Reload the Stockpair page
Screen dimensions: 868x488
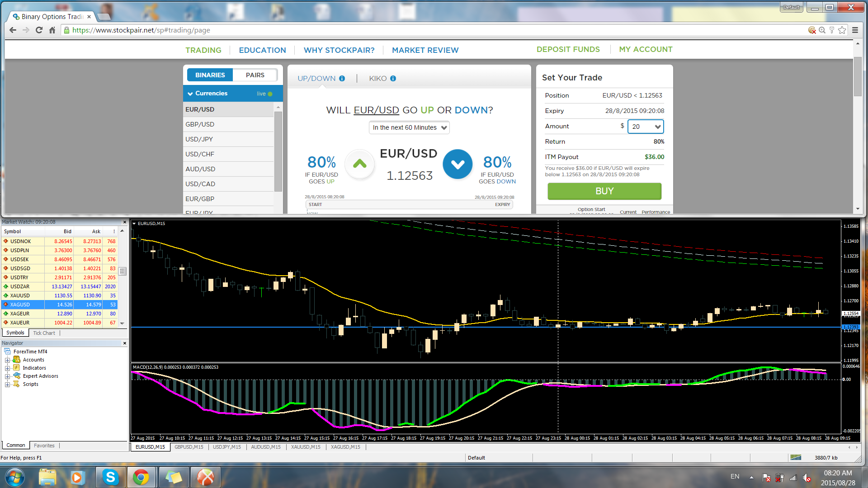[39, 30]
